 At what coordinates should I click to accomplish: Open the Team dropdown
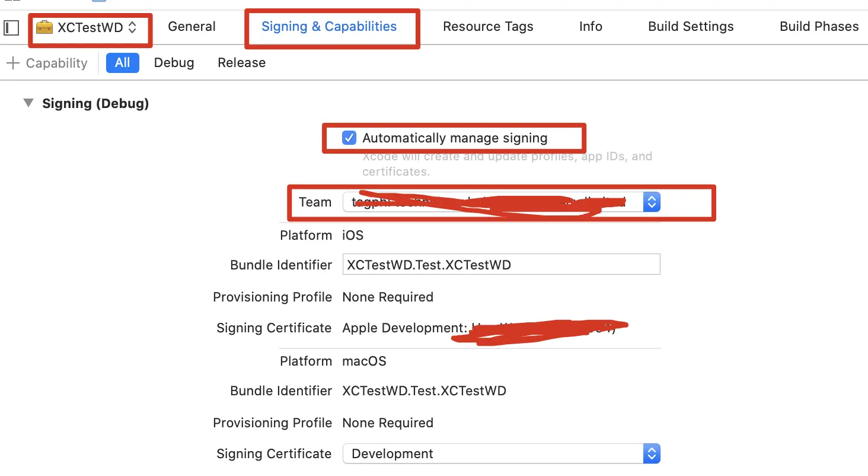[x=501, y=202]
